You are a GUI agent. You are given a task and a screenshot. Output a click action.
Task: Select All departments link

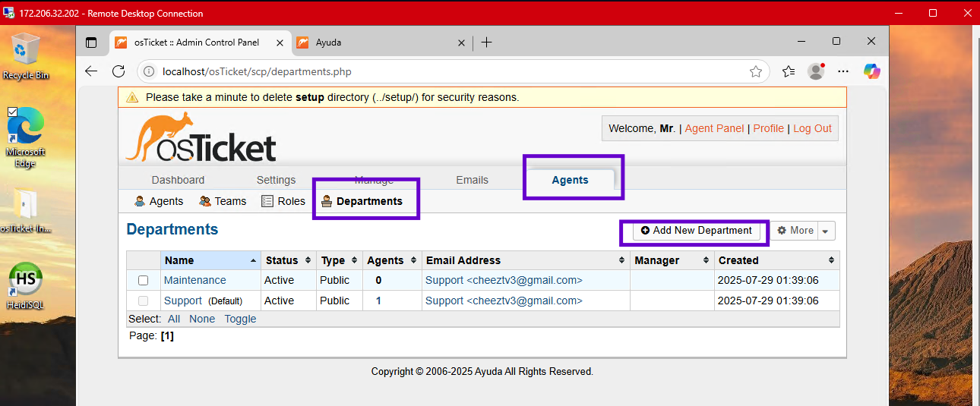tap(174, 319)
